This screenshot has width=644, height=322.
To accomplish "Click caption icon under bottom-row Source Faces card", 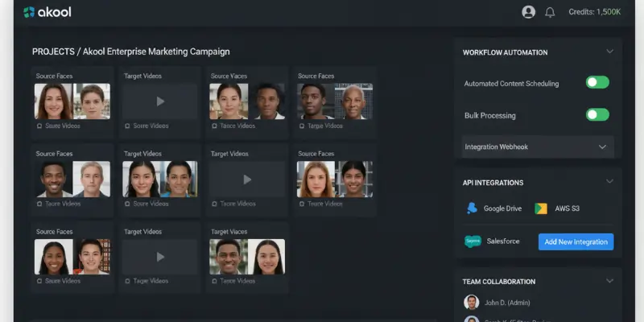I will click(39, 281).
